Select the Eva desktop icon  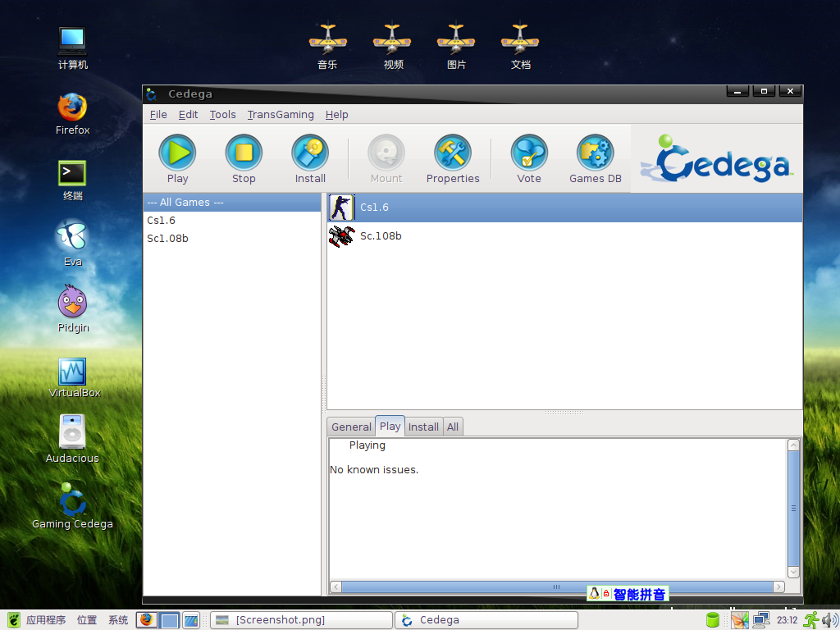coord(73,243)
